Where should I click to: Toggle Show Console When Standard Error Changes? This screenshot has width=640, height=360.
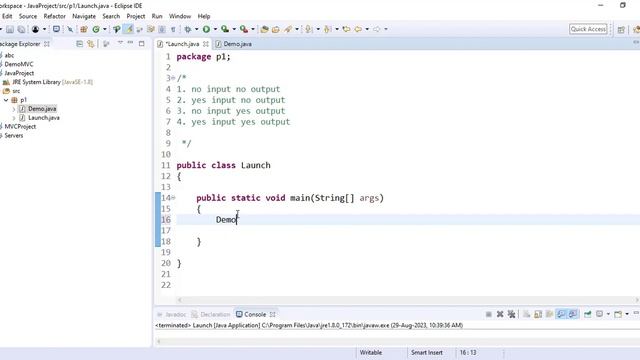[573, 314]
